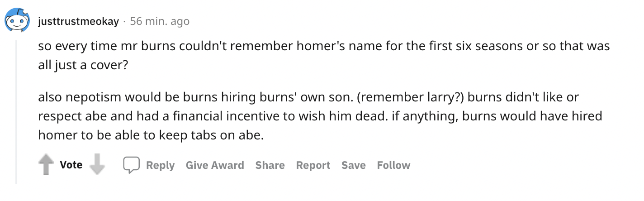Click the speech bubble reply icon
644x201 pixels.
(132, 165)
